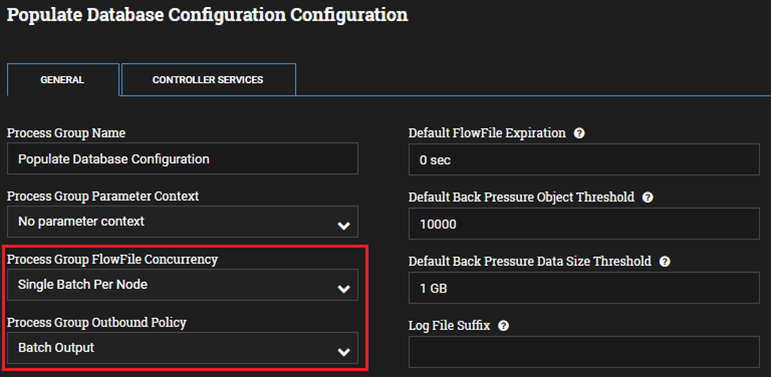Show help for Default FlowFile Expiration

579,133
